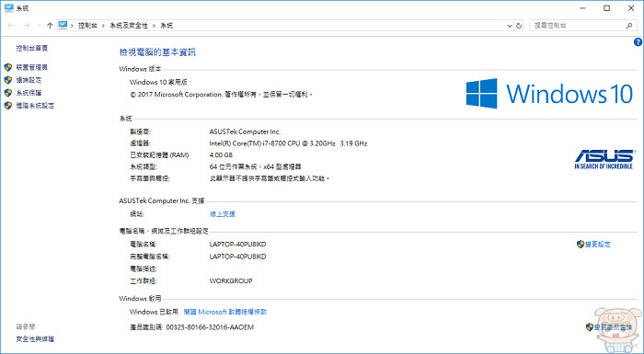
Task: Open 安全性與維護 under 請參閱
Action: coord(35,338)
